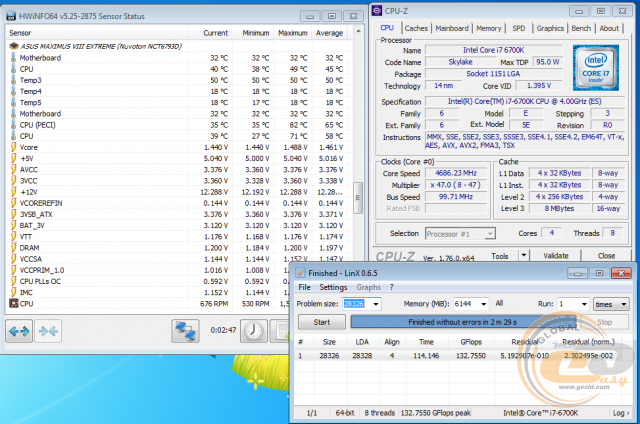Click the Log > button in LinX status bar

pos(620,413)
